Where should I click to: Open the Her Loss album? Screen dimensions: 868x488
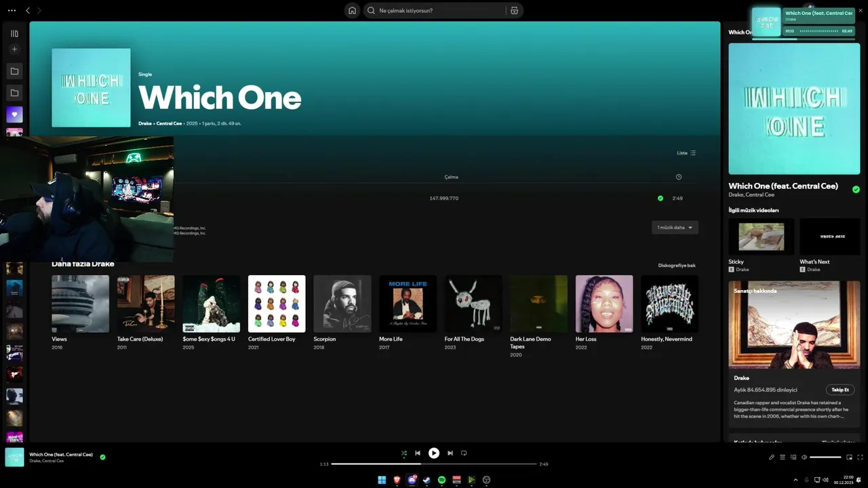pyautogui.click(x=604, y=304)
